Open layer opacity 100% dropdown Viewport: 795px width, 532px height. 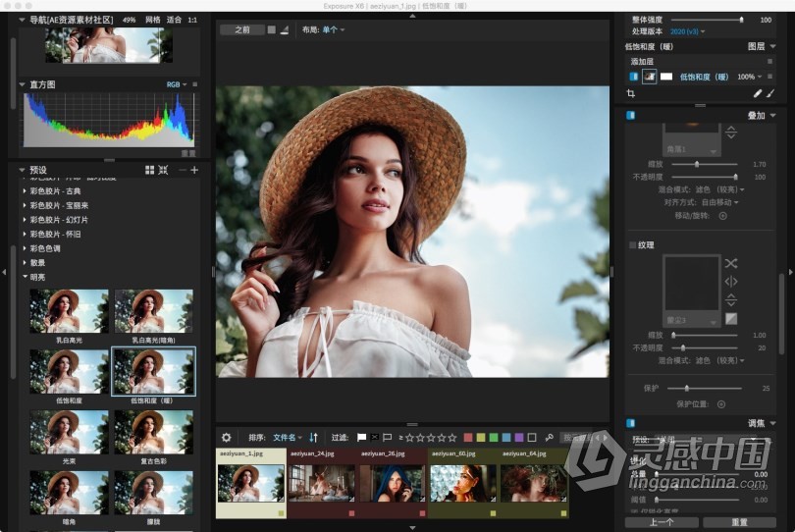750,77
